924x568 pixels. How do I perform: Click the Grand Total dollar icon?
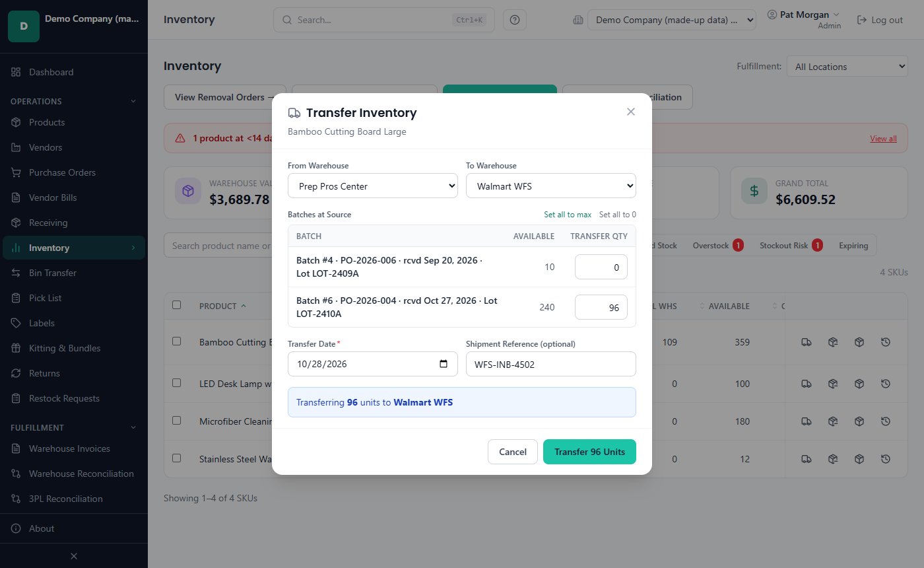pyautogui.click(x=754, y=191)
